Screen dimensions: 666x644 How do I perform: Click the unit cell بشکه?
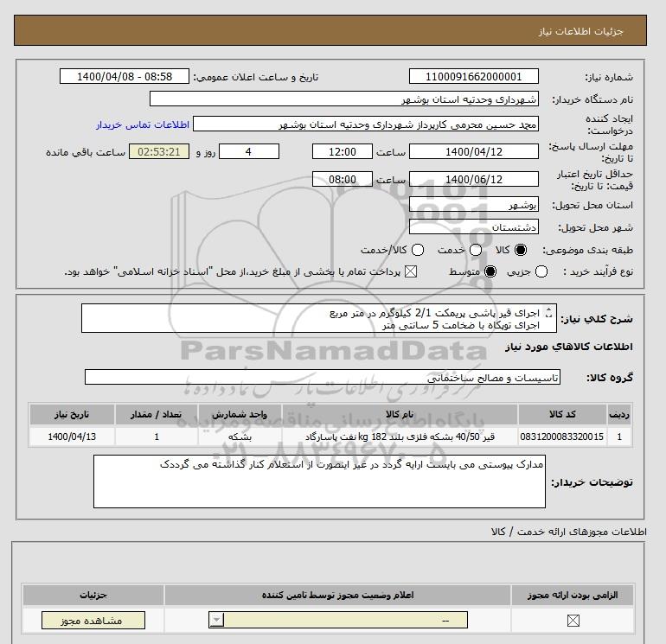[240, 437]
